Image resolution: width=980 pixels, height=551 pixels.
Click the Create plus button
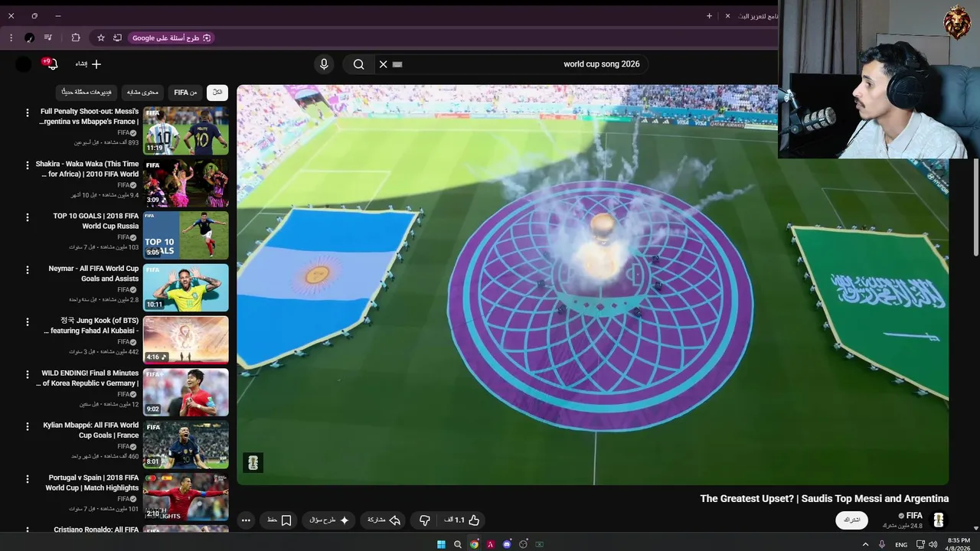click(89, 64)
